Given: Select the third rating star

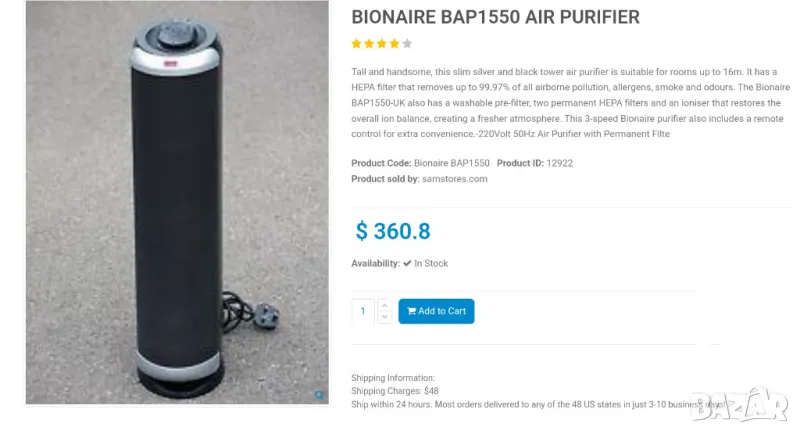Looking at the screenshot, I should click(381, 44).
